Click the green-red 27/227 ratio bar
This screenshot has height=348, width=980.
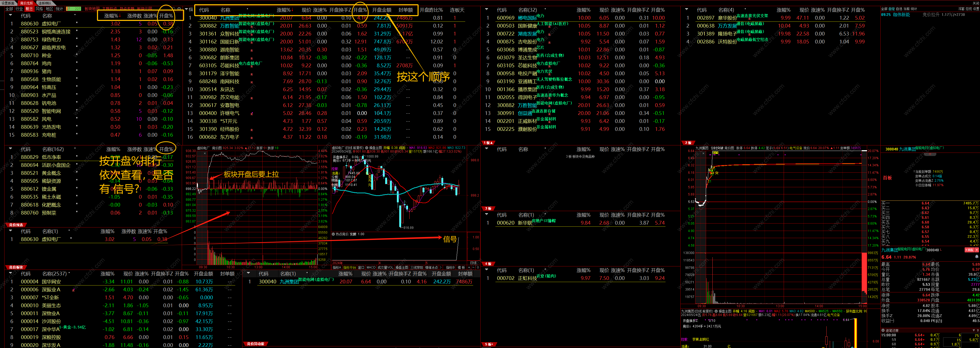click(73, 9)
